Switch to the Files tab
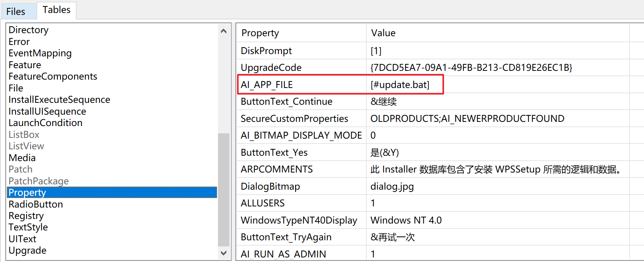Screen dimensions: 644x262 [x=16, y=11]
